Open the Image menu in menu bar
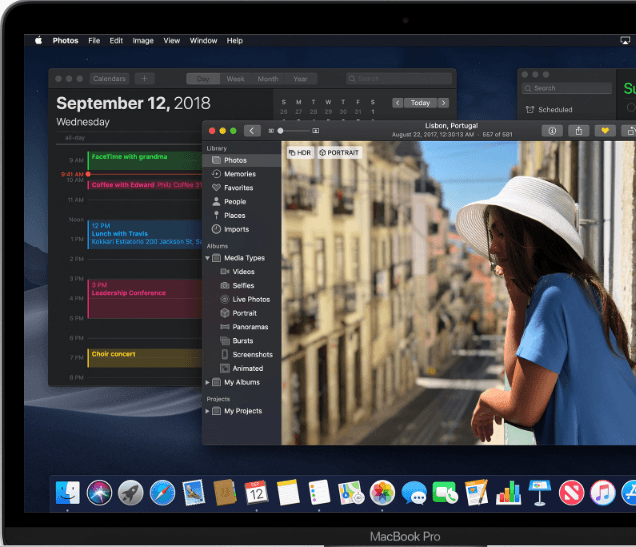The height and width of the screenshot is (547, 636). pyautogui.click(x=143, y=41)
